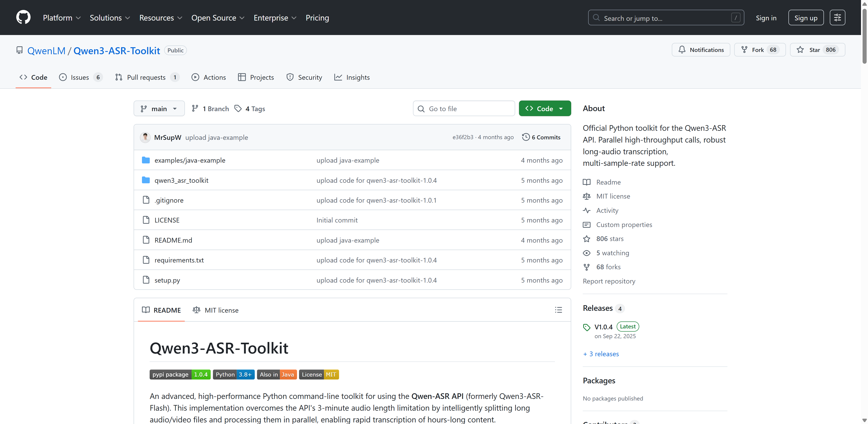This screenshot has width=868, height=424.
Task: Open the + 3 releases link
Action: [601, 354]
